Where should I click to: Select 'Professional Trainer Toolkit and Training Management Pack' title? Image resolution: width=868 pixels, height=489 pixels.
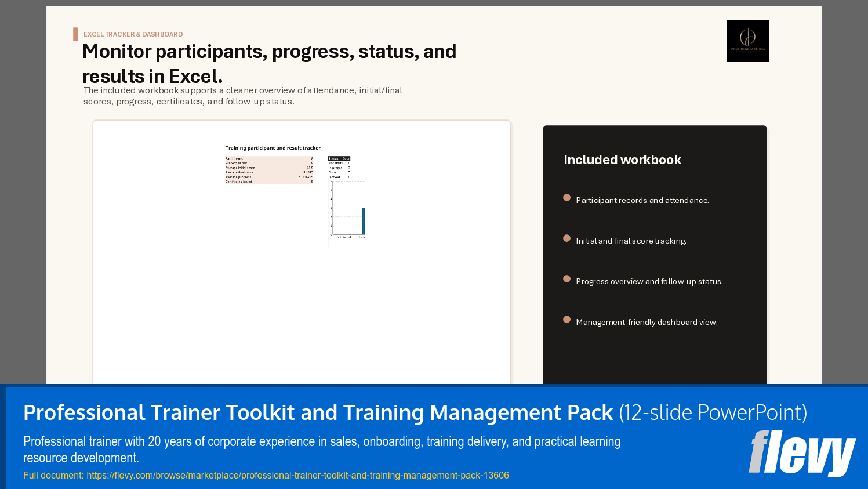(318, 412)
